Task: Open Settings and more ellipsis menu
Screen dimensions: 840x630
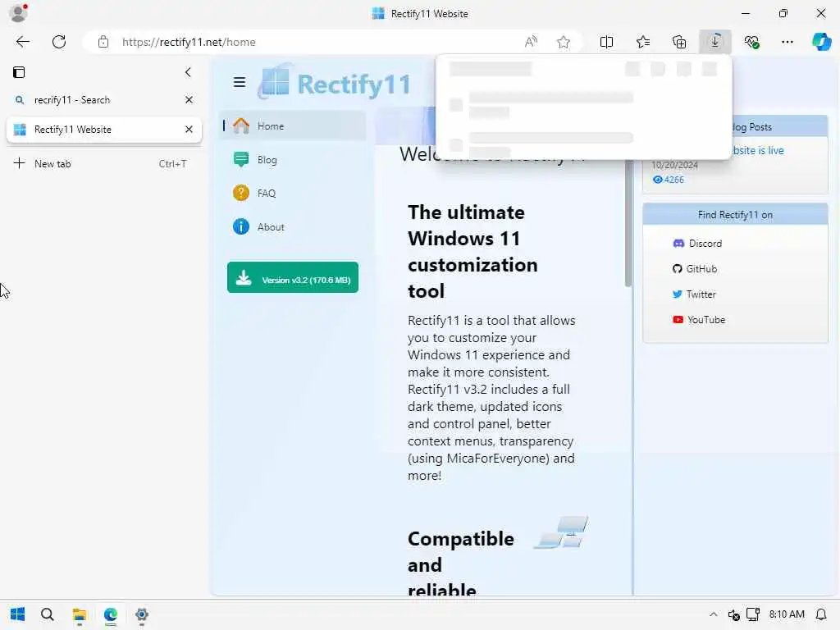Action: click(x=787, y=42)
